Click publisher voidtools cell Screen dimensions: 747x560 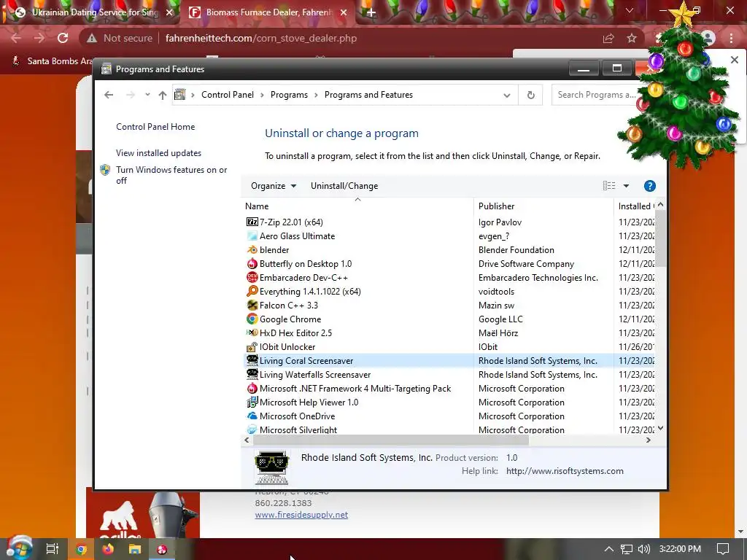(496, 292)
